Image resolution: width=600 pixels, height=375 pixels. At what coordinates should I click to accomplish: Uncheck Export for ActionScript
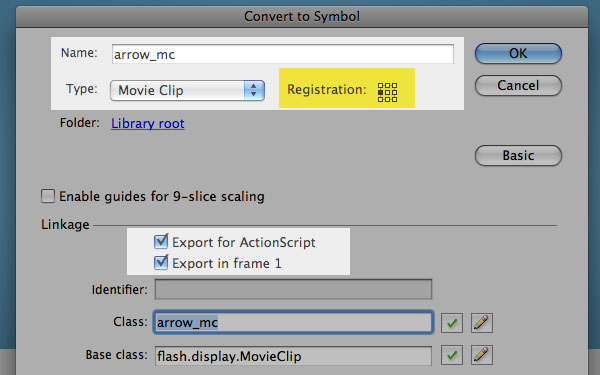[161, 242]
